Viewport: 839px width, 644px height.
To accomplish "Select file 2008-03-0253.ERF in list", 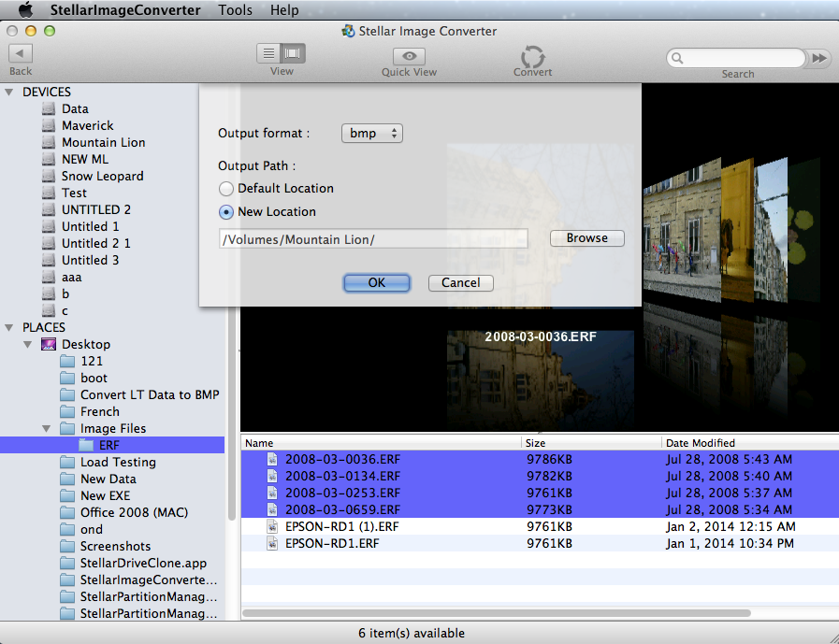I will (540, 494).
